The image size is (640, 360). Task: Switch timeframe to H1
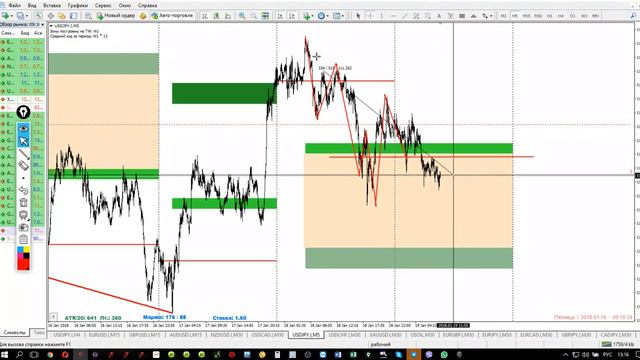(x=549, y=16)
